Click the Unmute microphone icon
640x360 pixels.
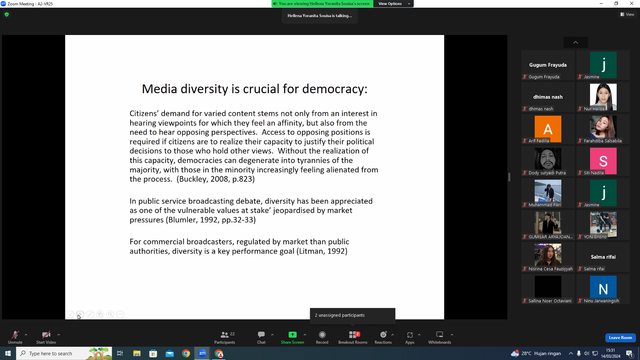15,335
